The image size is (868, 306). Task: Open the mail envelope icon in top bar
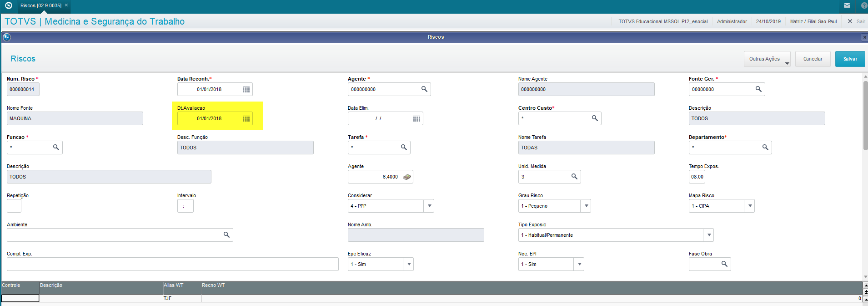click(847, 5)
